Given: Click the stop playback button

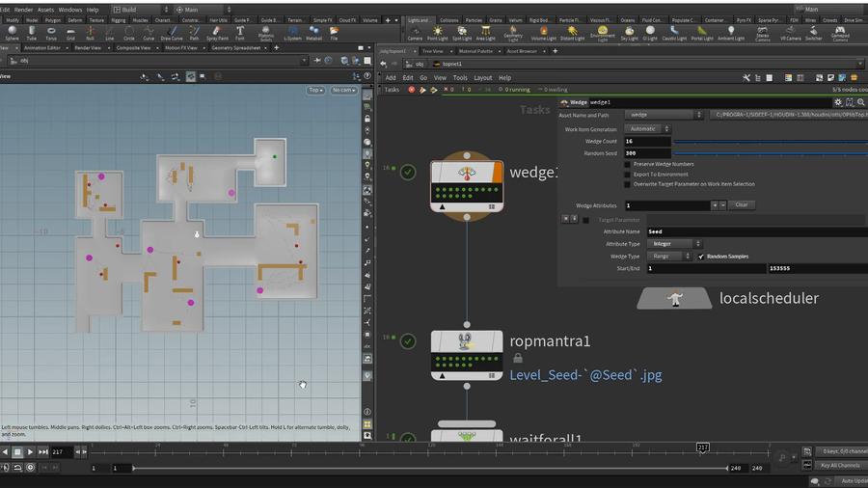Looking at the screenshot, I should tap(17, 452).
